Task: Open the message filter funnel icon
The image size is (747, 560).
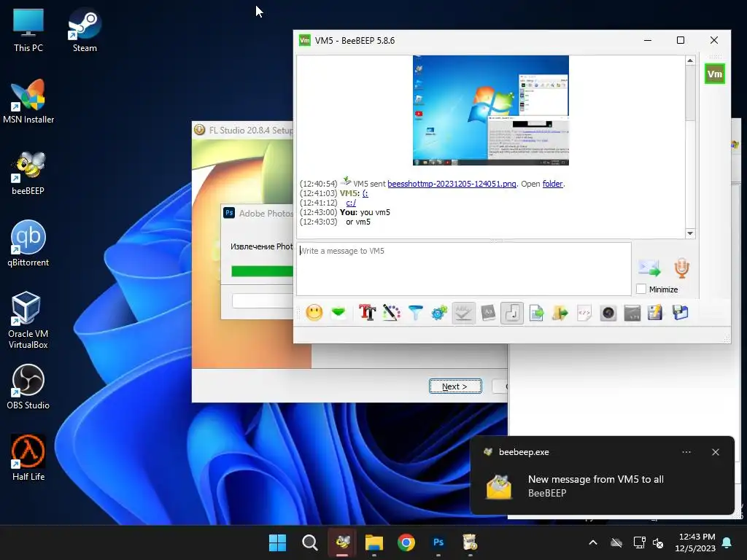Action: (x=415, y=313)
